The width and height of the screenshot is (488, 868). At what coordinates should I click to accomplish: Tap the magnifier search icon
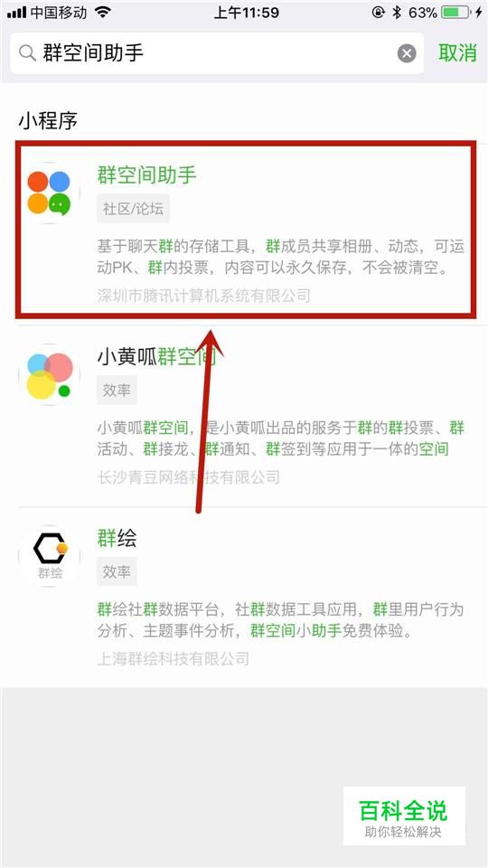27,53
